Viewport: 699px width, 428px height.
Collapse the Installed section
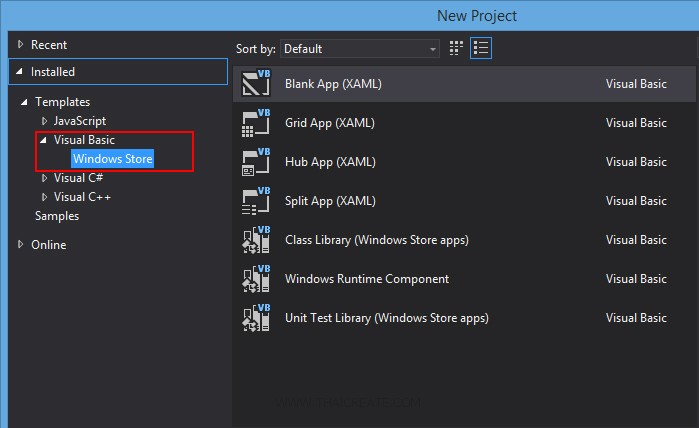pos(21,72)
